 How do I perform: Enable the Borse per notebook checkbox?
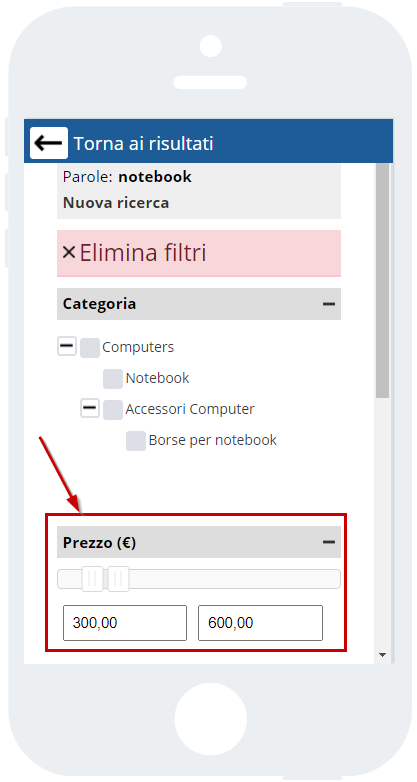[136, 441]
